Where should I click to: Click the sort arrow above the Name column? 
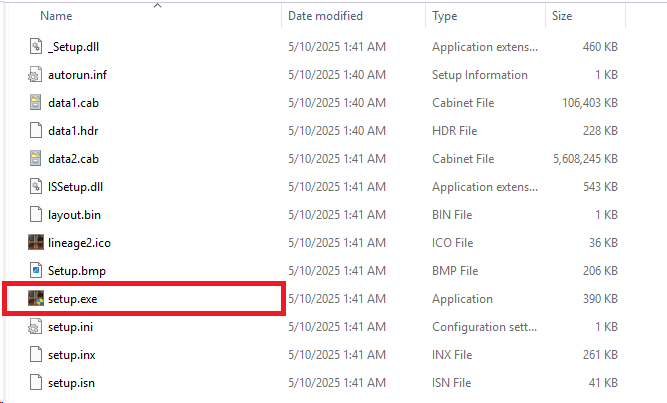click(157, 6)
